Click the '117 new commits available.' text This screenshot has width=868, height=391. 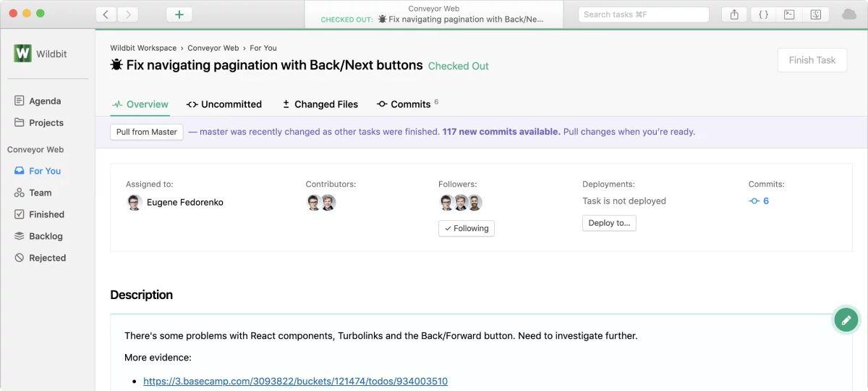(501, 132)
